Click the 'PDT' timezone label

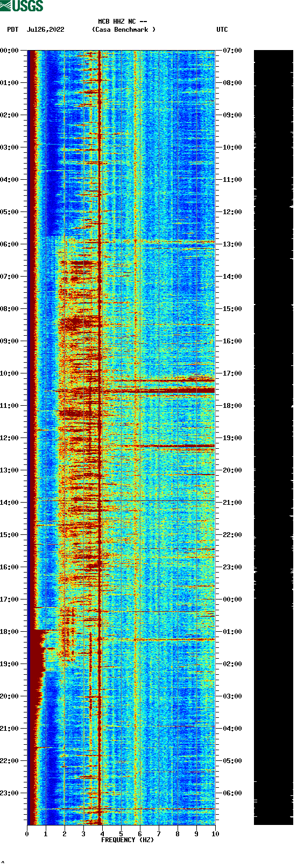click(x=12, y=30)
